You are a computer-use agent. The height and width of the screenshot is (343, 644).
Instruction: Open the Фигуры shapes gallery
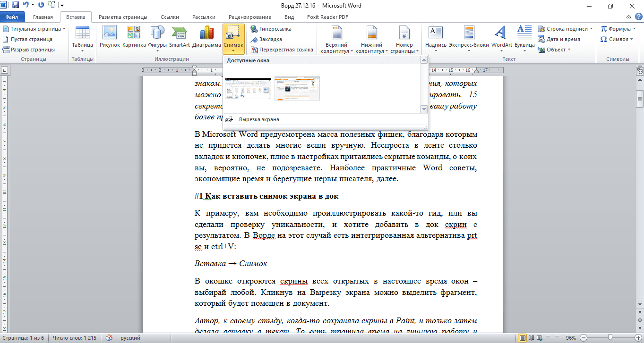(157, 38)
